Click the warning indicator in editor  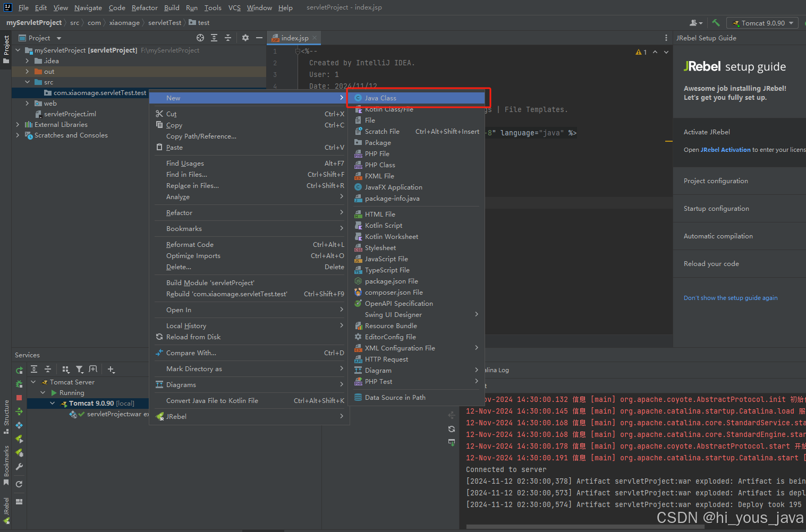(x=641, y=52)
